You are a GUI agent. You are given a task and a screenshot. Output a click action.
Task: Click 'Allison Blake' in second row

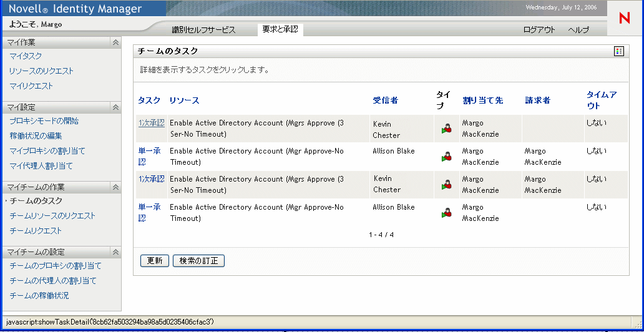point(394,151)
